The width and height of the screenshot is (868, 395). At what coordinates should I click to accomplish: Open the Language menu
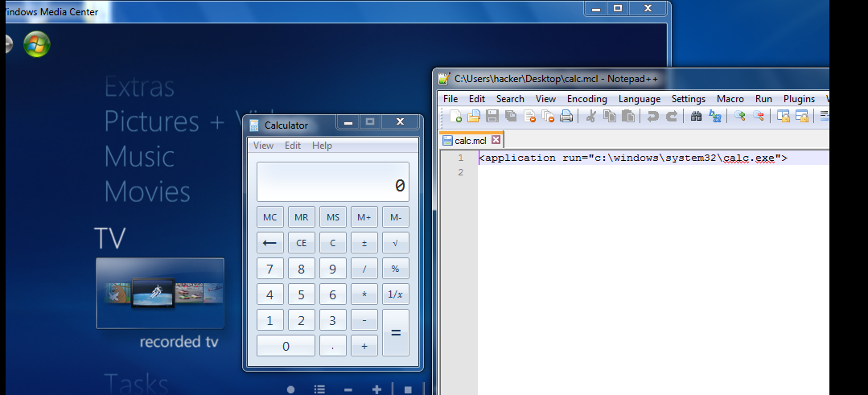pyautogui.click(x=640, y=99)
